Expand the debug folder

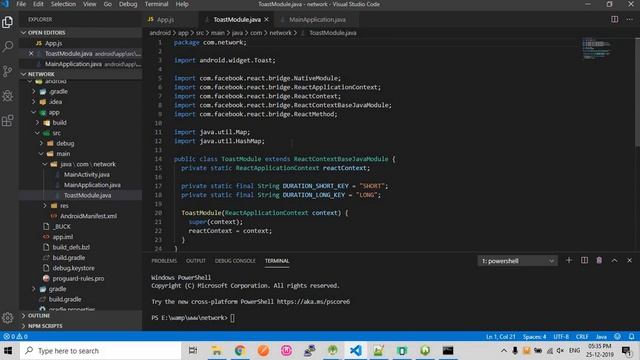tap(41, 143)
